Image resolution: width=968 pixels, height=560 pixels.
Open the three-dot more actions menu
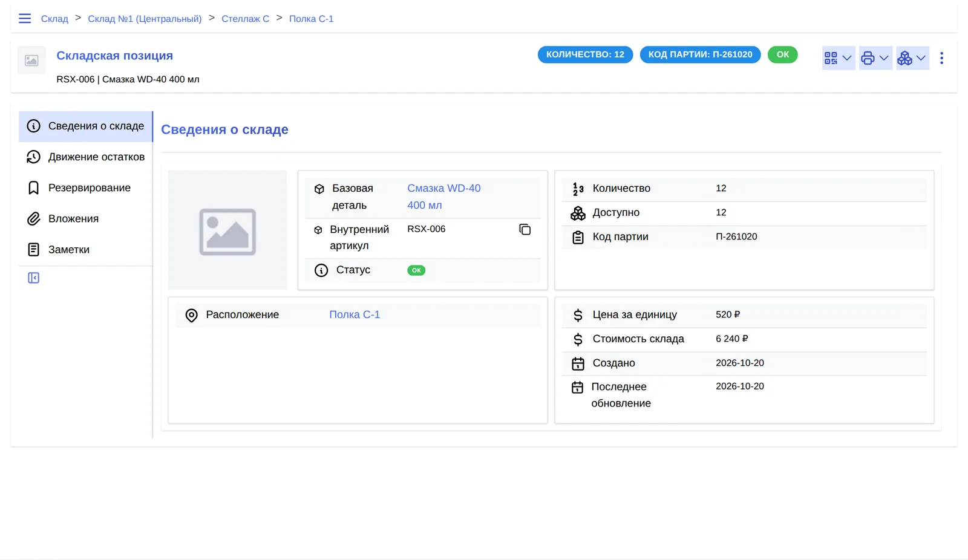pyautogui.click(x=941, y=58)
